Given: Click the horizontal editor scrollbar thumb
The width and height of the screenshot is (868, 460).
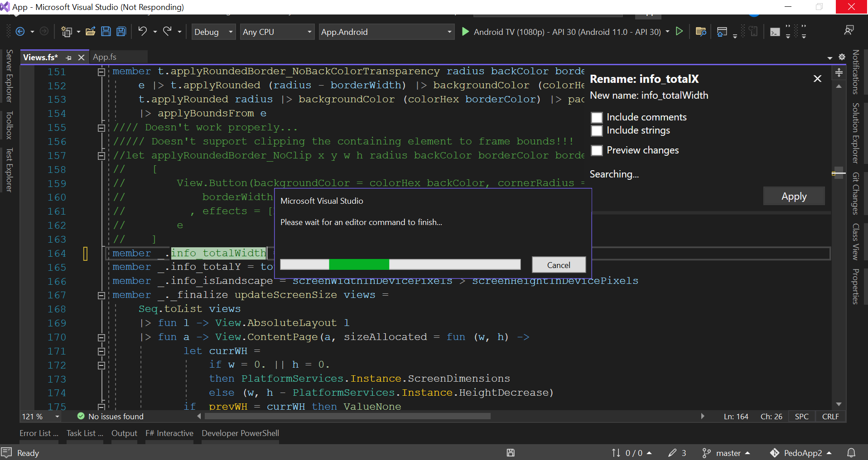Looking at the screenshot, I should click(x=347, y=416).
